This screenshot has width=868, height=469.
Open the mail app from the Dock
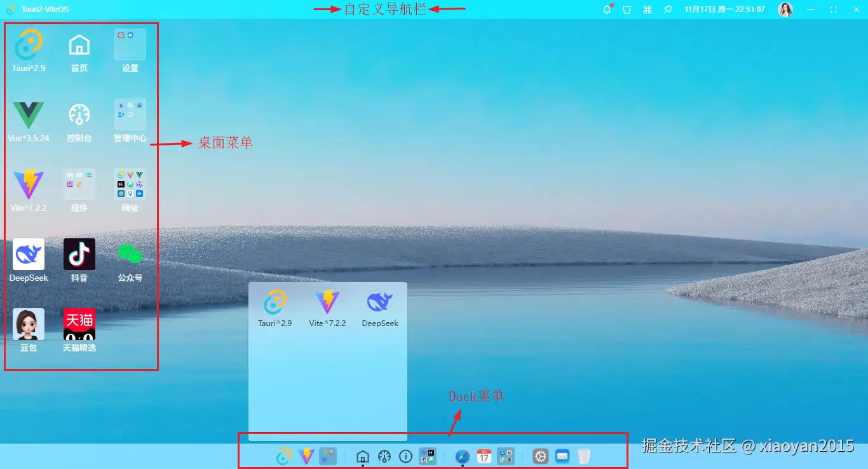pyautogui.click(x=562, y=456)
